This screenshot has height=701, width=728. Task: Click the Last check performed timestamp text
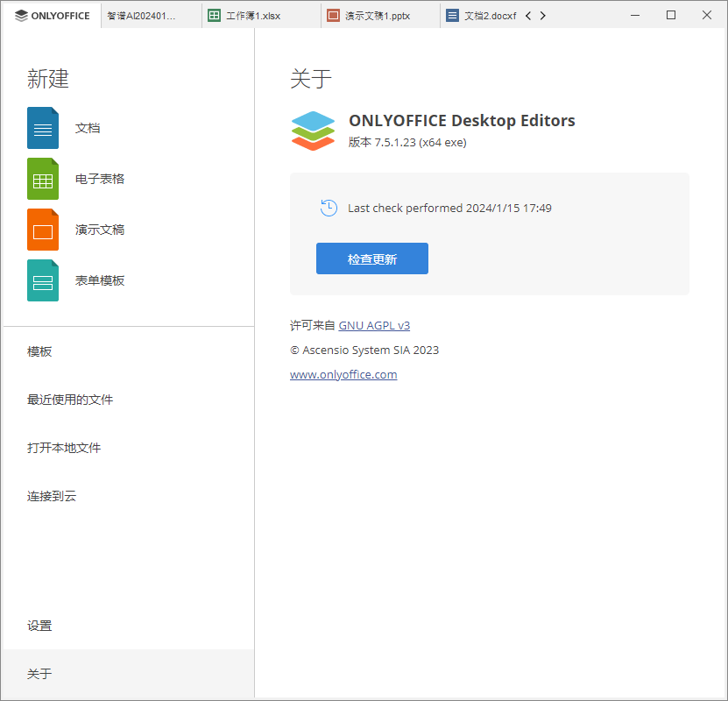point(449,208)
